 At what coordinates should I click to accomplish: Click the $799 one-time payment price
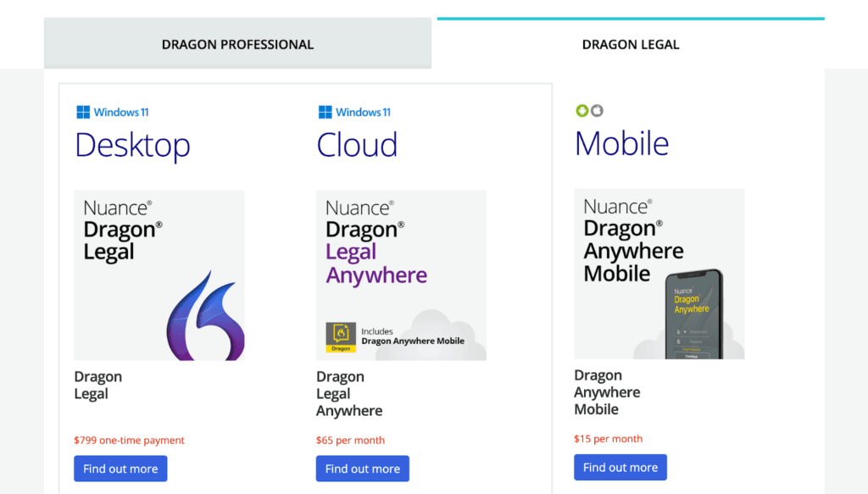tap(129, 440)
